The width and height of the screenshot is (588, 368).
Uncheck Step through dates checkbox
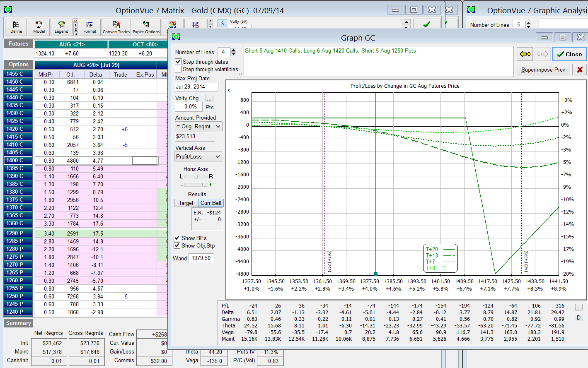click(x=178, y=62)
